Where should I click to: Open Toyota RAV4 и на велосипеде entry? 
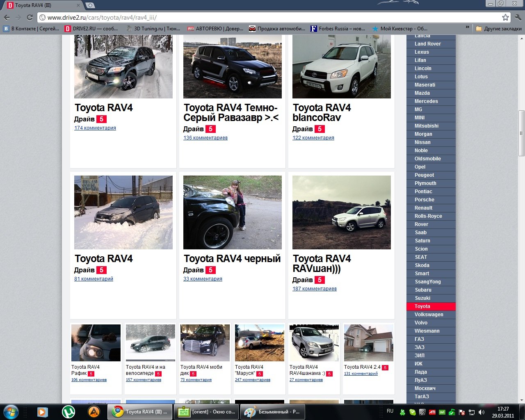click(146, 370)
